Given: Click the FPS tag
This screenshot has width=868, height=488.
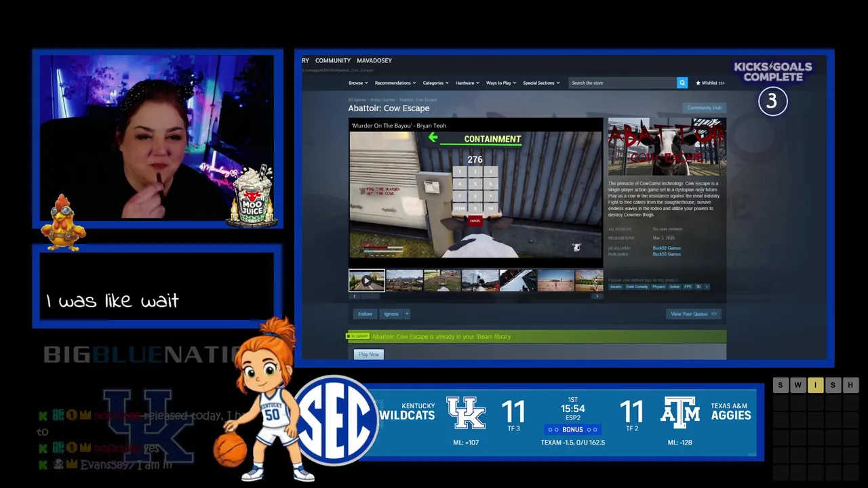Looking at the screenshot, I should coord(688,287).
